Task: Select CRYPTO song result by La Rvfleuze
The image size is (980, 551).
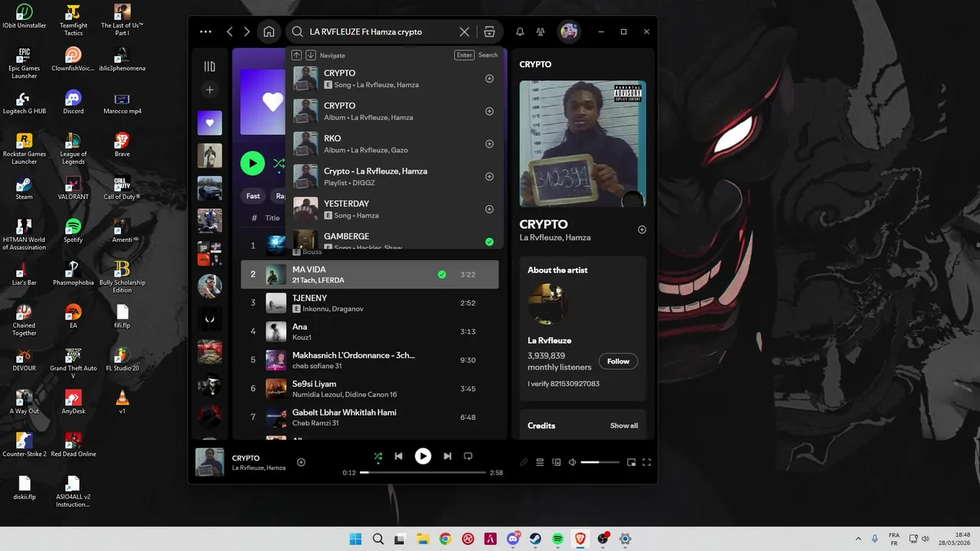Action: coord(394,79)
